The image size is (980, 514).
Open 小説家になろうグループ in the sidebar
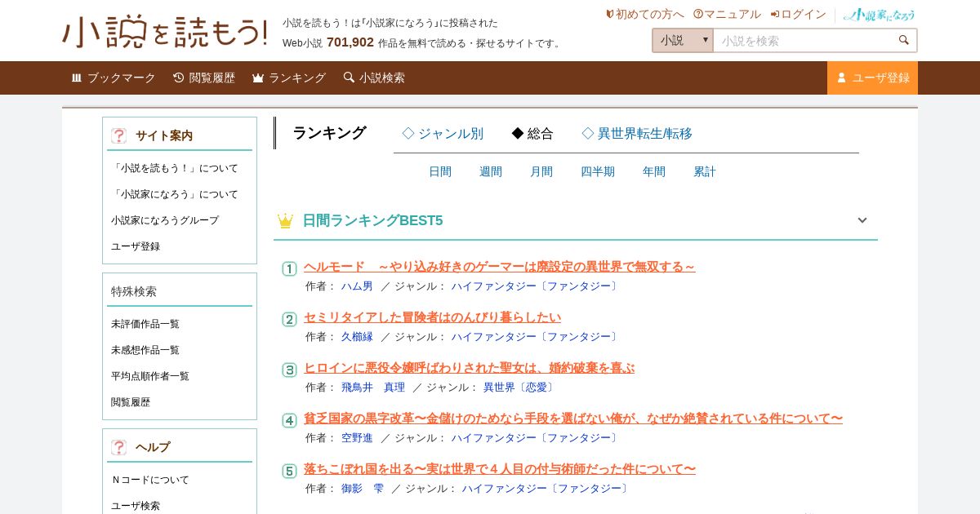(x=165, y=220)
